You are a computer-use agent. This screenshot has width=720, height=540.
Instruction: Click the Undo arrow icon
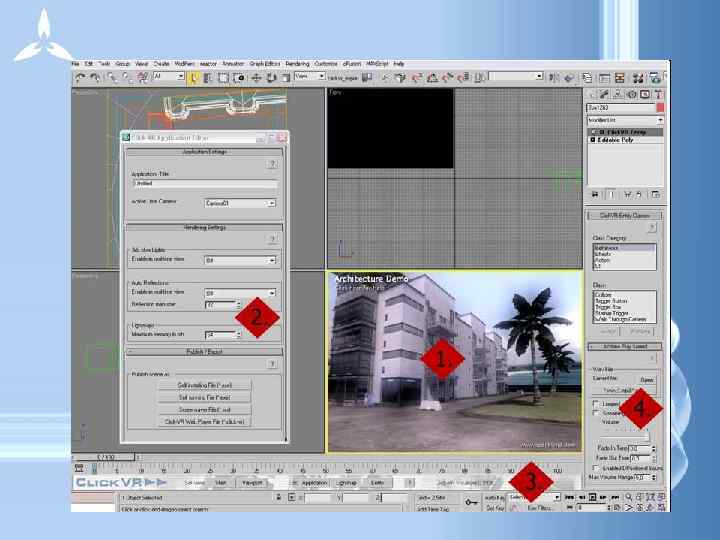coord(80,77)
